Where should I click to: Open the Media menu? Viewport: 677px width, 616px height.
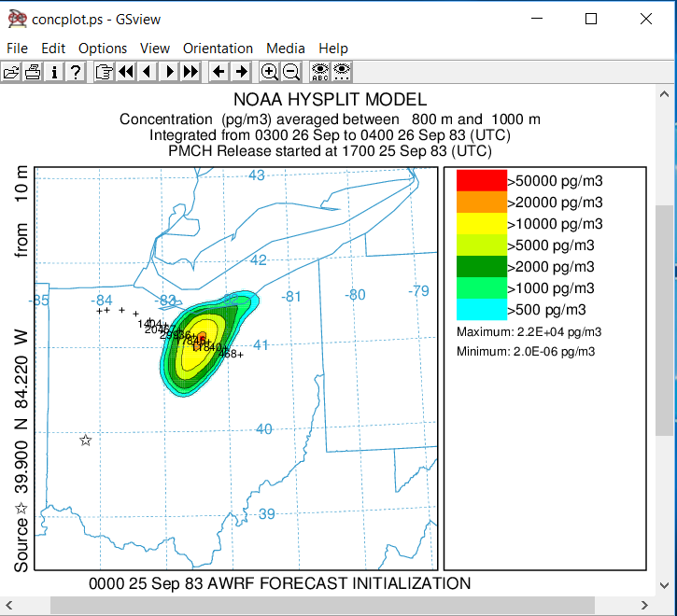(285, 49)
